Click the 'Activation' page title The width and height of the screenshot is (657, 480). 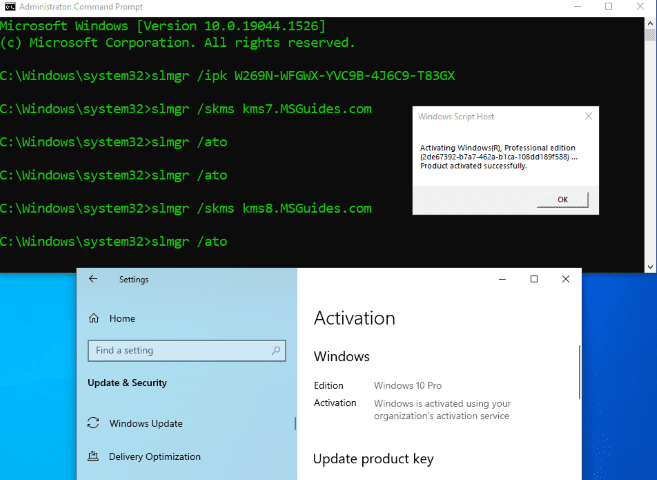pos(354,318)
